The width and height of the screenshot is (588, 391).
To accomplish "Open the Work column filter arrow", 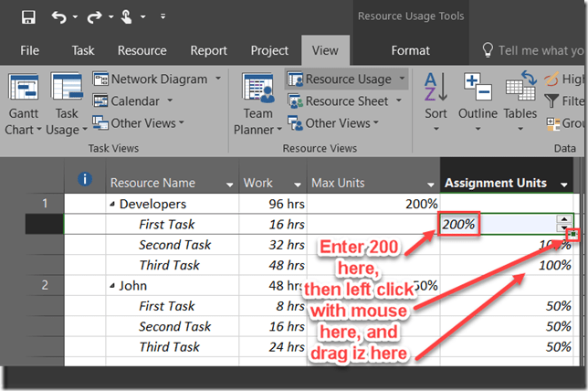I will pyautogui.click(x=295, y=184).
